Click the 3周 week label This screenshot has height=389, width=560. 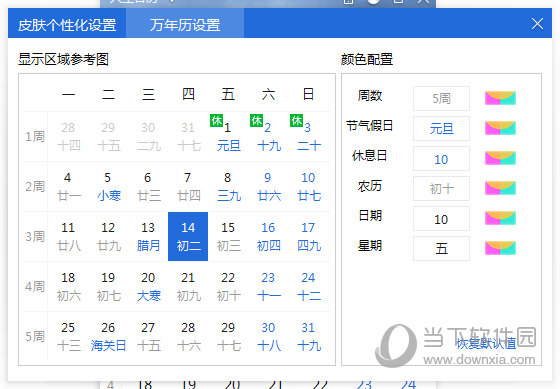[35, 236]
